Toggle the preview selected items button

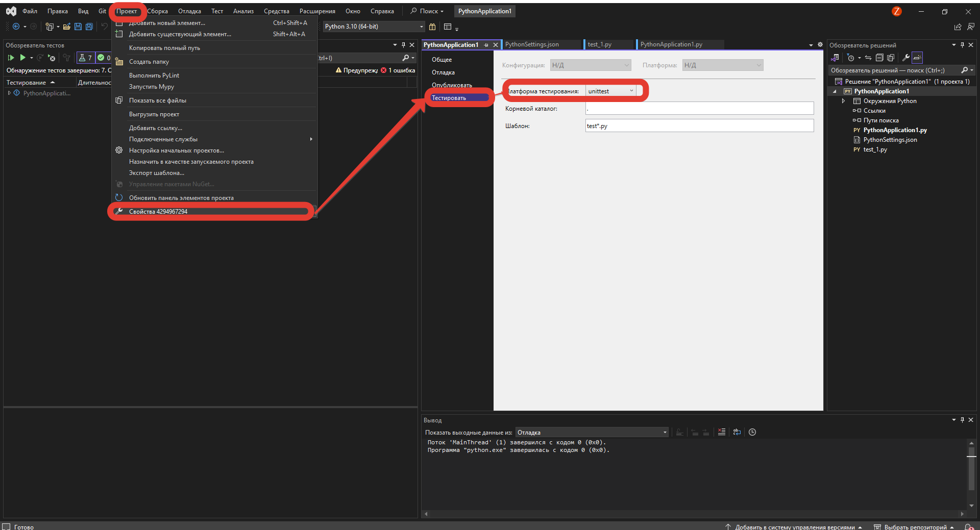pos(917,58)
